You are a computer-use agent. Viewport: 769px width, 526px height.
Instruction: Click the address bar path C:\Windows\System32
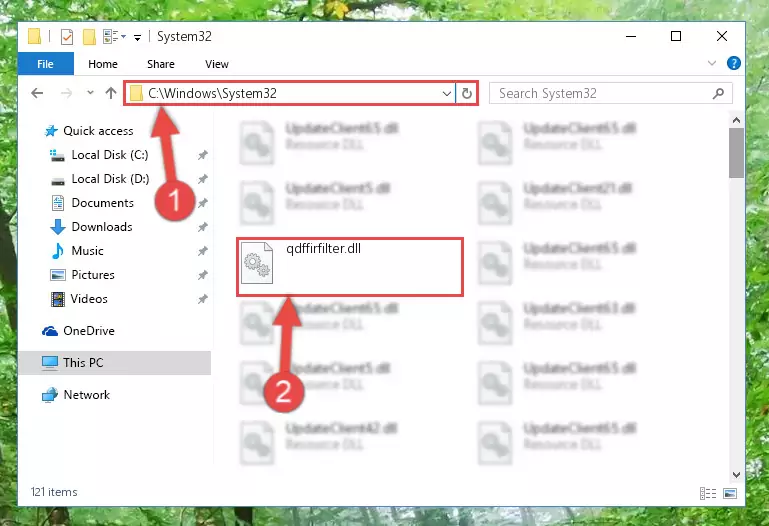(x=212, y=93)
